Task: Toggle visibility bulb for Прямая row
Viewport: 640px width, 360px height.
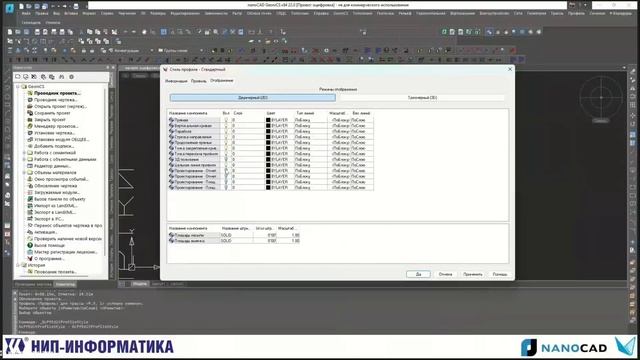Action: (226, 120)
